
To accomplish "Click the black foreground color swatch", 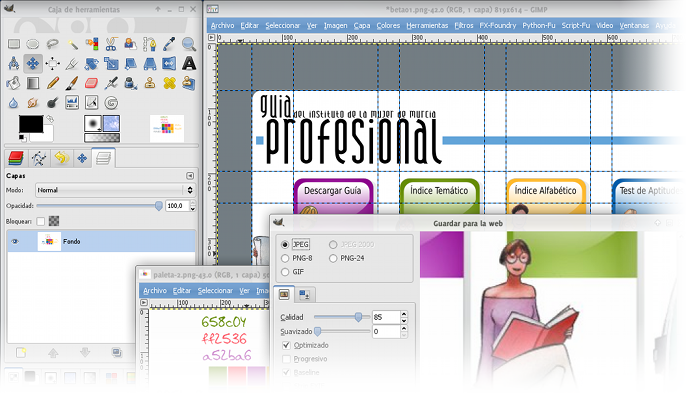I will pos(31,124).
